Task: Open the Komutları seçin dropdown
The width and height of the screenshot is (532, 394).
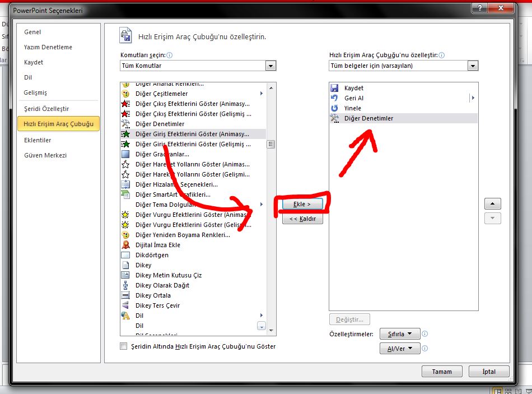Action: coord(270,66)
